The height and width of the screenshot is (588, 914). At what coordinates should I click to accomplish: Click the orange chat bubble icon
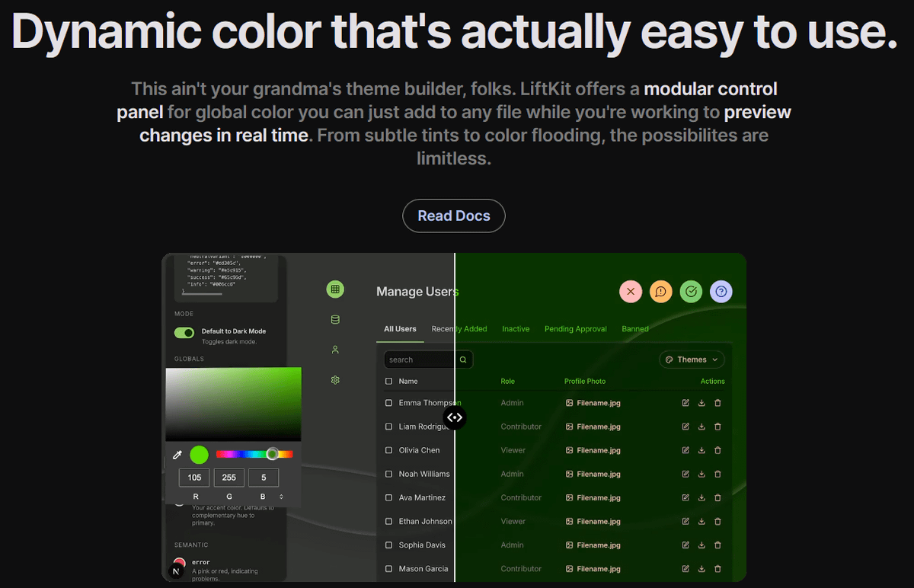(661, 291)
